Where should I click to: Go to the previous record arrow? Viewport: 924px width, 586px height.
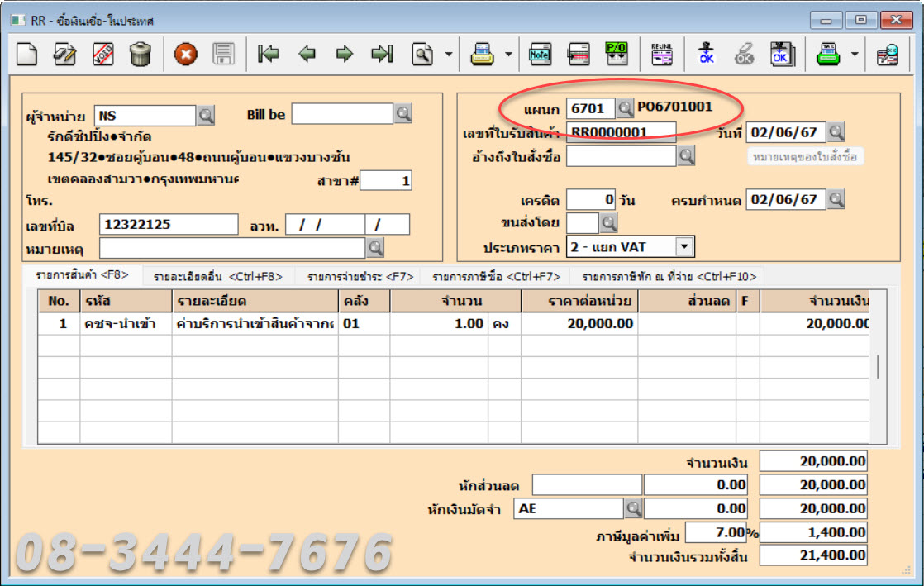[307, 55]
